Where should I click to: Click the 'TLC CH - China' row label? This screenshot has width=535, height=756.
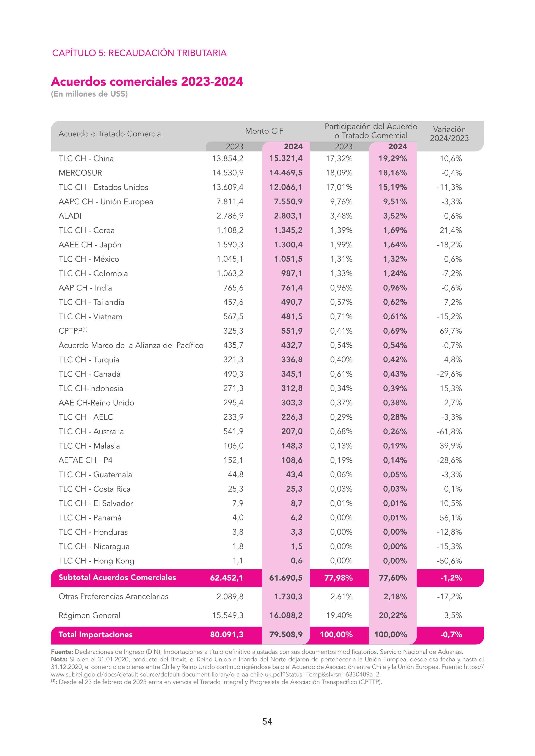coord(86,159)
